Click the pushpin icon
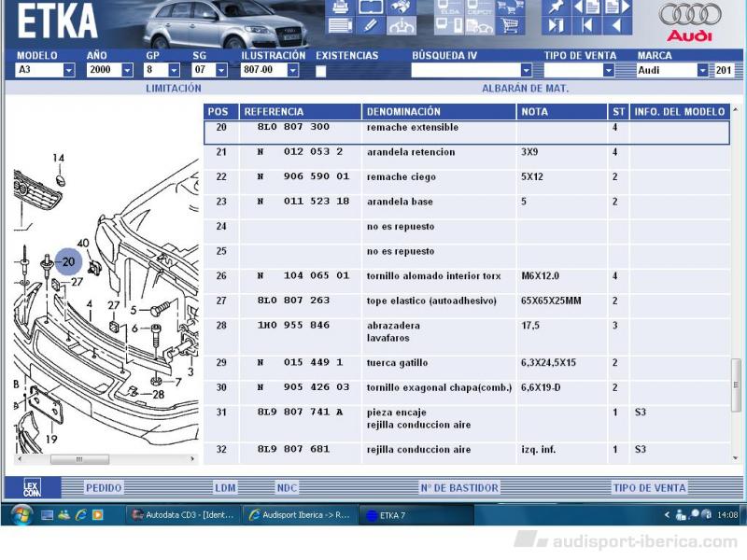 pyautogui.click(x=556, y=7)
